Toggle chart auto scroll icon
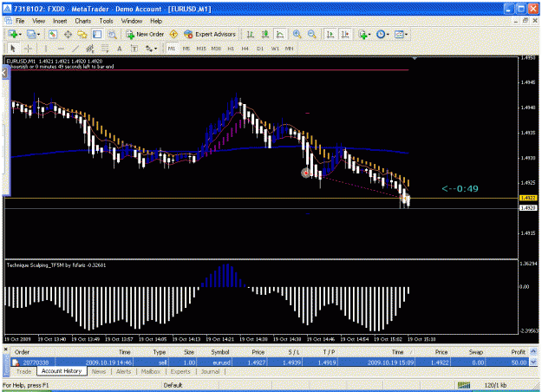 click(x=330, y=34)
